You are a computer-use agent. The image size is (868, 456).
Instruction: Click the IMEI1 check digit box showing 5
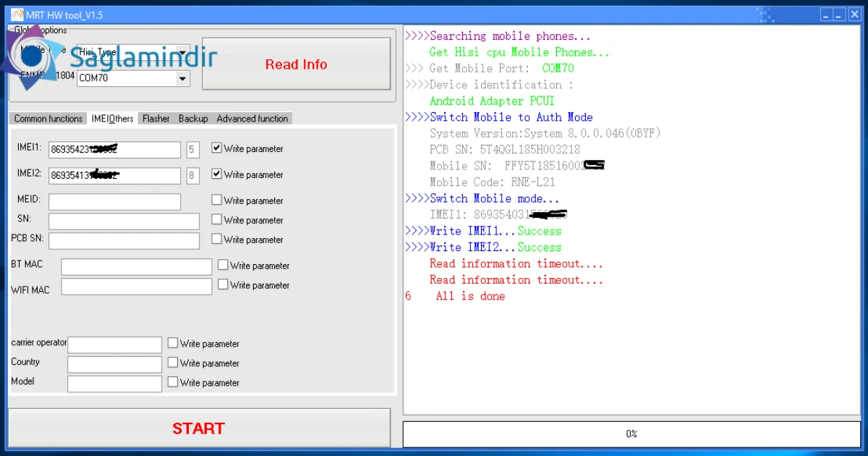point(192,150)
